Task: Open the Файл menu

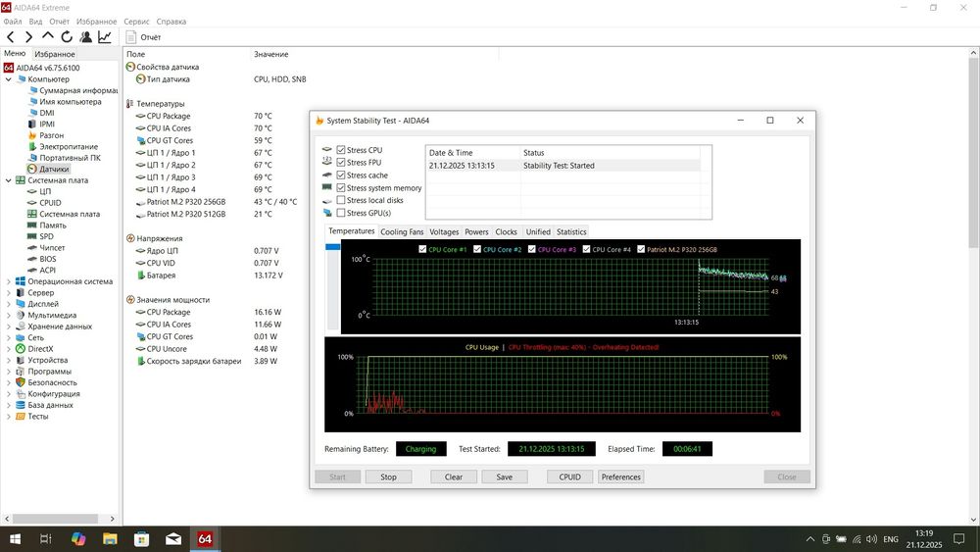Action: tap(13, 22)
